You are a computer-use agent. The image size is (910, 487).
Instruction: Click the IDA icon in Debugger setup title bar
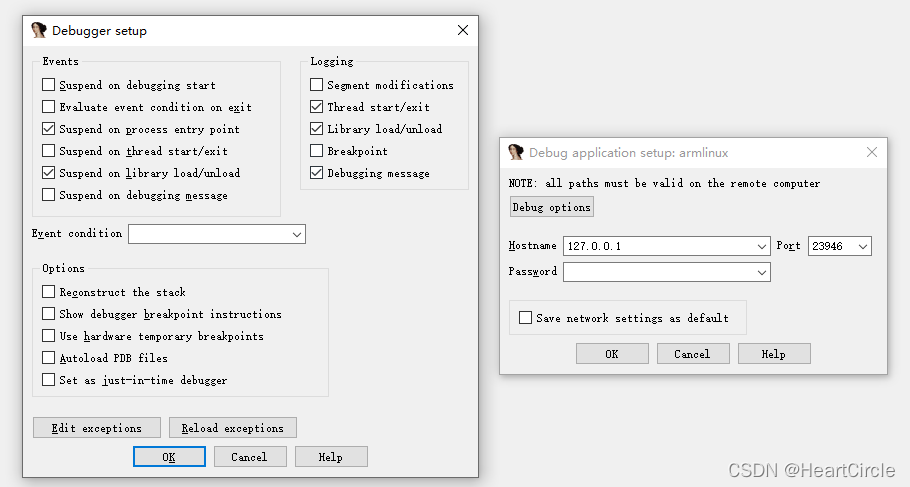tap(38, 30)
